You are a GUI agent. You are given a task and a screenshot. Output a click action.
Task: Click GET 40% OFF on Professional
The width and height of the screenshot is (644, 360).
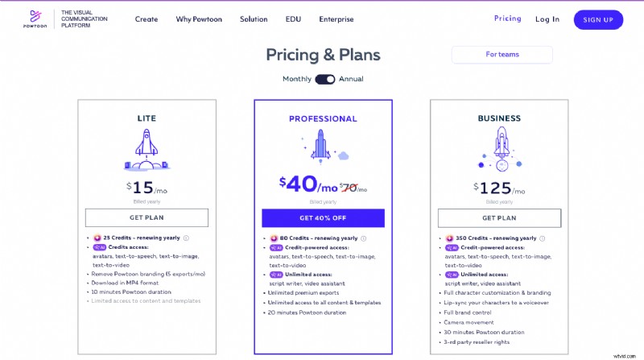pos(323,218)
